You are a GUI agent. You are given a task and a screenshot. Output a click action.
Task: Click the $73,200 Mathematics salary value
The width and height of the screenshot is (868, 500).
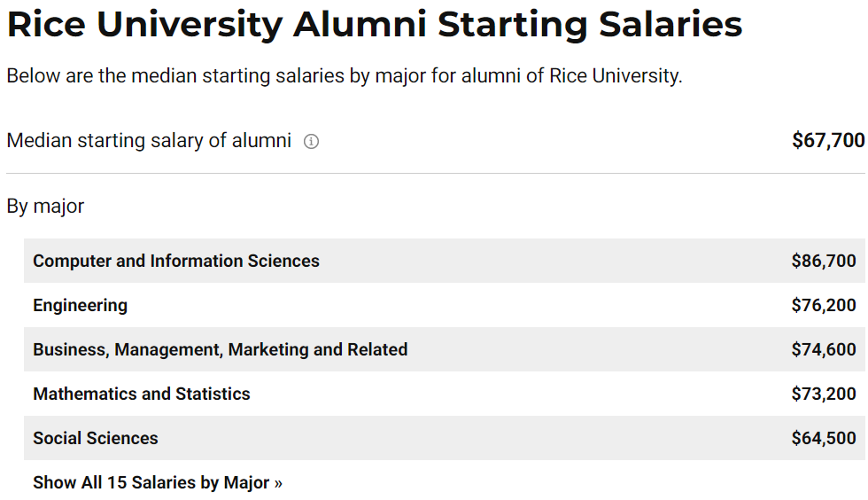[x=824, y=394]
